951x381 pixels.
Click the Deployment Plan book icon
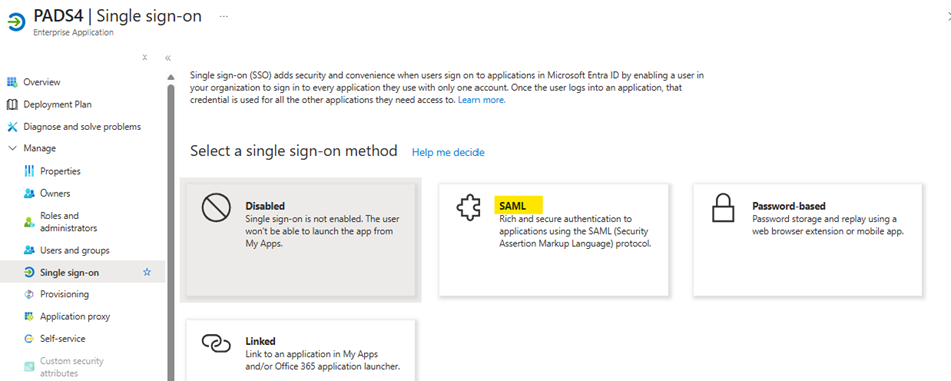tap(12, 104)
